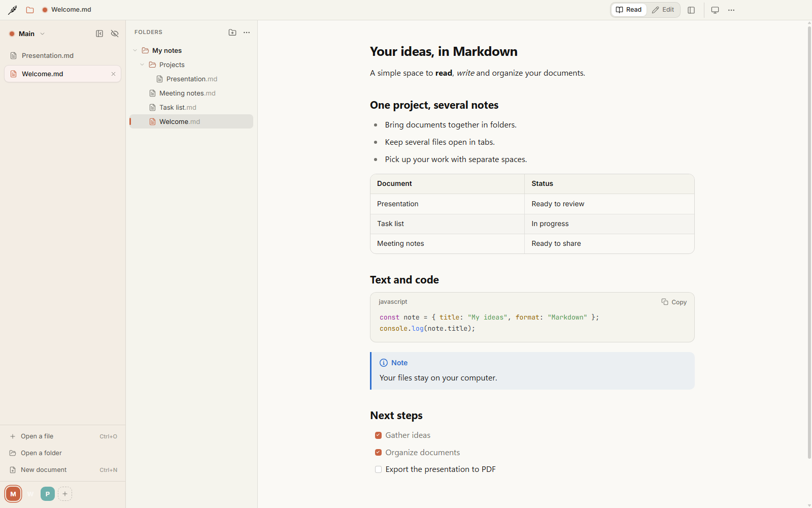Switch to Edit mode
This screenshot has width=812, height=508.
663,10
